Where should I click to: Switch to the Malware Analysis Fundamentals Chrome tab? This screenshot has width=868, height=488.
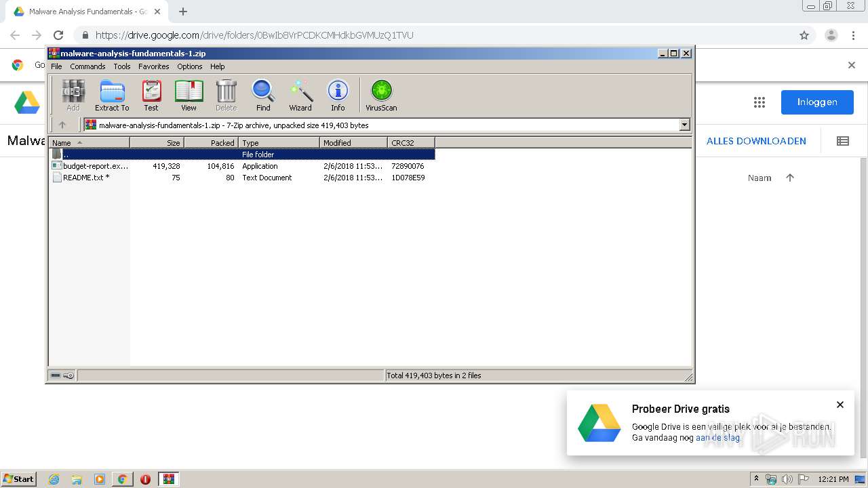pos(88,12)
